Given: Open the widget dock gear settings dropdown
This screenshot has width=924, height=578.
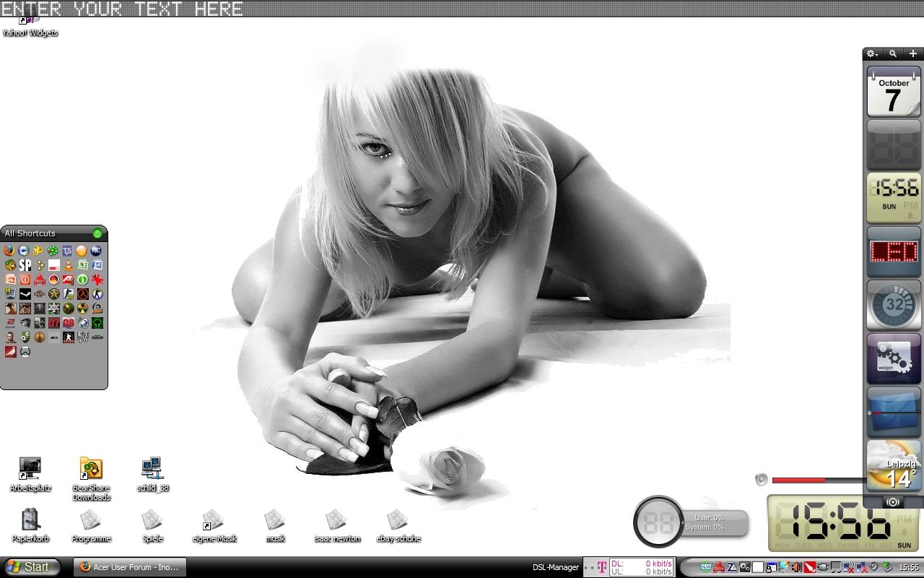Looking at the screenshot, I should tap(872, 54).
